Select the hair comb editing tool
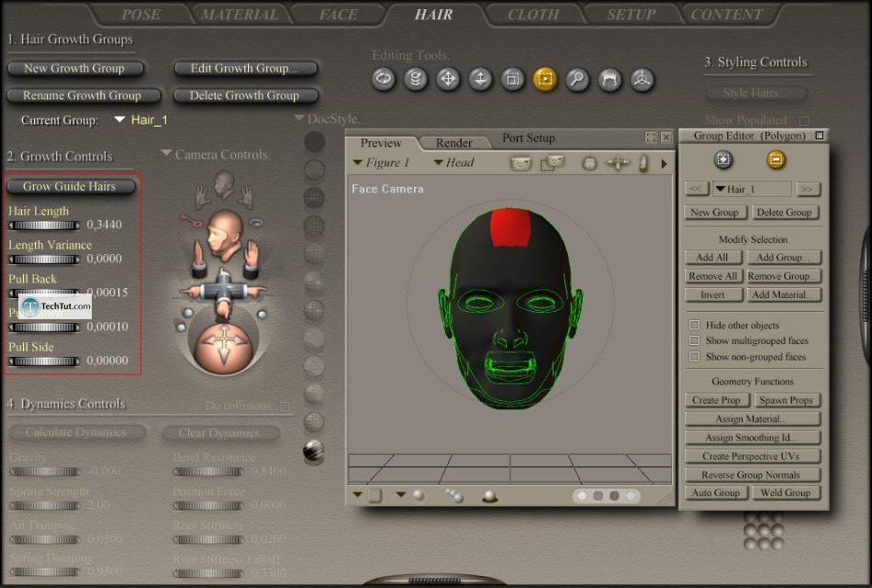Screen dimensions: 872x588 point(609,79)
